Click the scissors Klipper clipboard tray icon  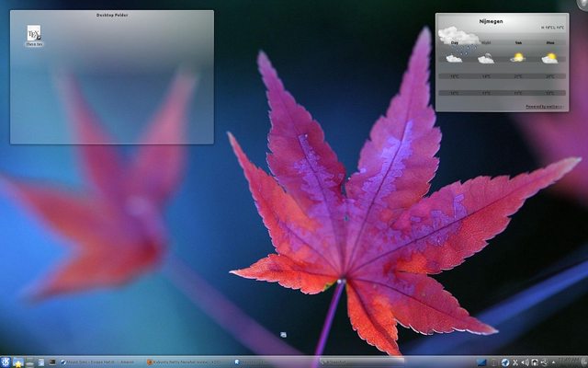515,362
